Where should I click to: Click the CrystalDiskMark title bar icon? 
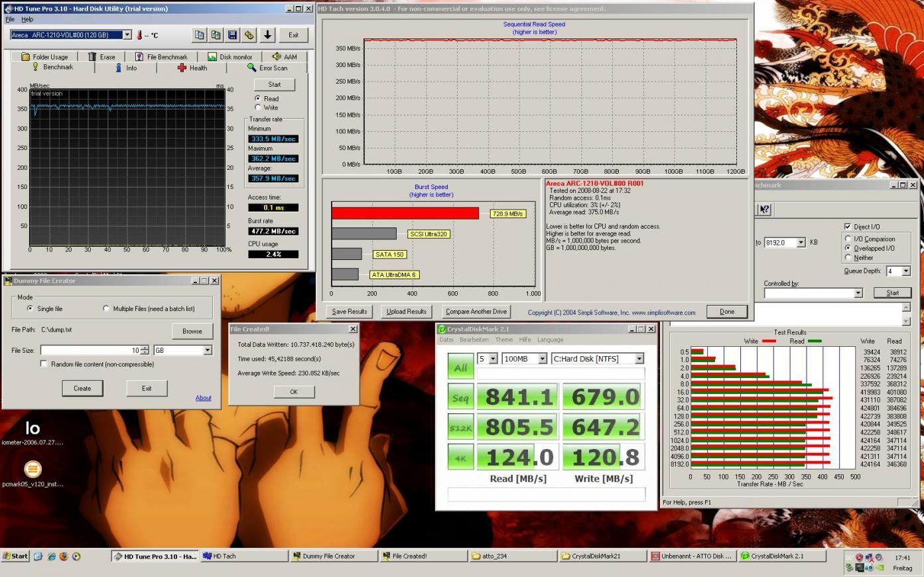[x=442, y=329]
